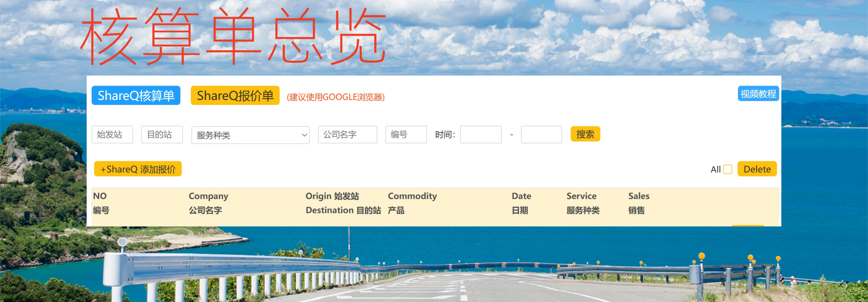Expand the 服务种类 dropdown
Viewport: 868px width, 302px height.
(250, 135)
